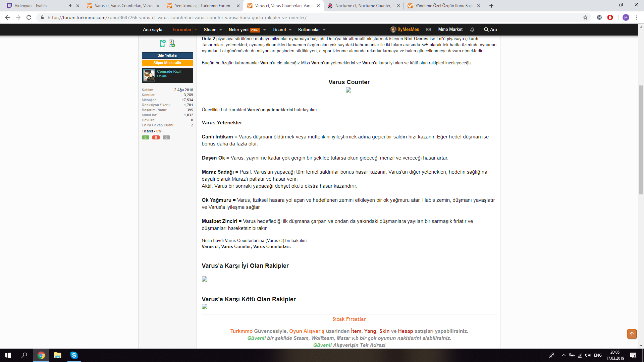Close the Nocturne ct tab
This screenshot has height=362, width=644.
398,6
